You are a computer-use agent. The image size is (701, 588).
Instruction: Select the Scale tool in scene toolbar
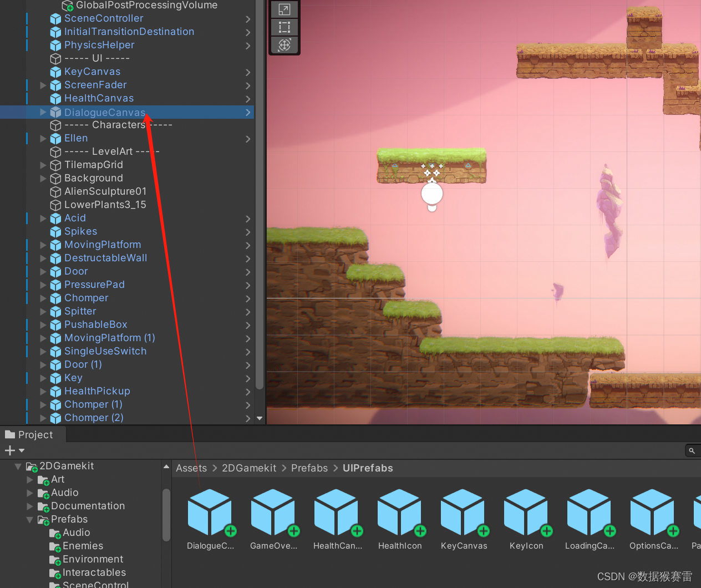pos(285,9)
